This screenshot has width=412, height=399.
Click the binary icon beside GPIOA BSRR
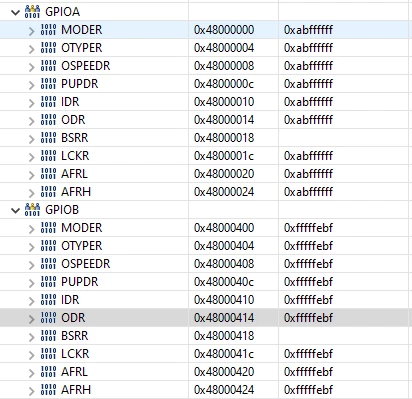[x=48, y=138]
